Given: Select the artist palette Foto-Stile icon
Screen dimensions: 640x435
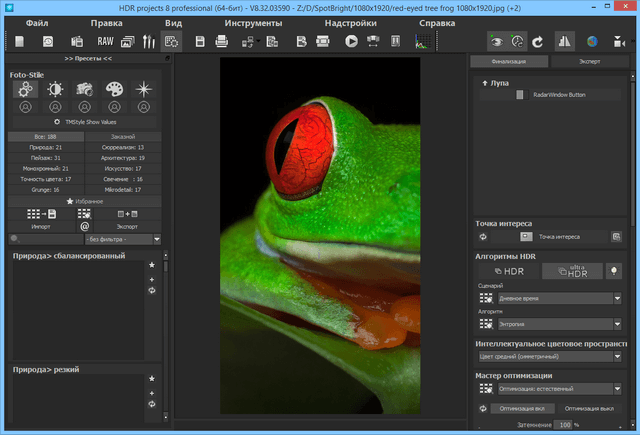Looking at the screenshot, I should (115, 89).
